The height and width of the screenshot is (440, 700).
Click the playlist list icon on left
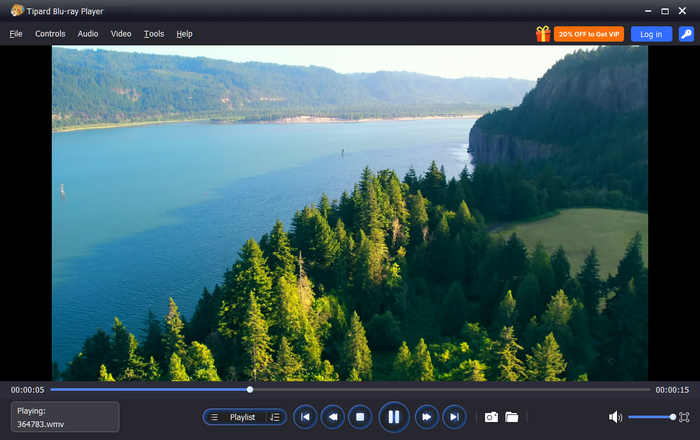pos(214,417)
